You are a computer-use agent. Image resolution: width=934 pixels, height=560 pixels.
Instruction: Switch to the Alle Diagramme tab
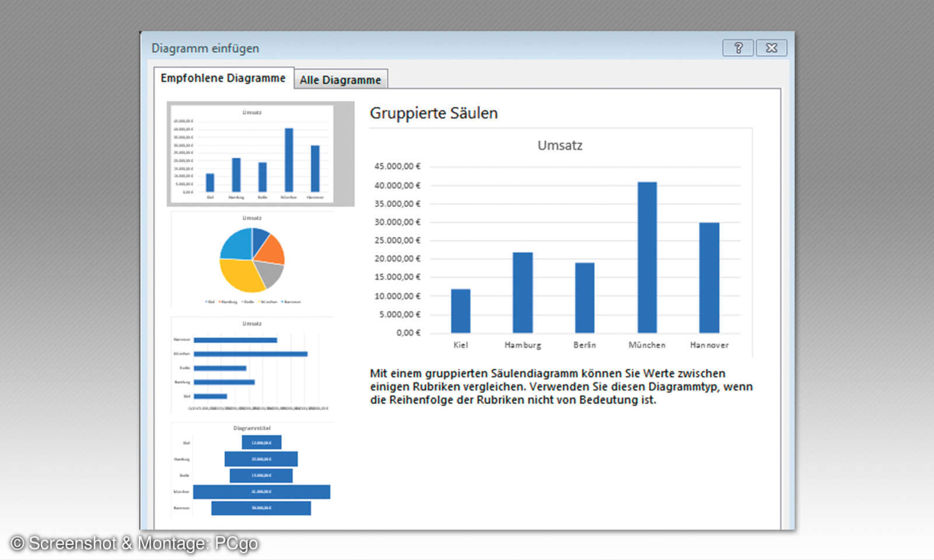click(340, 79)
